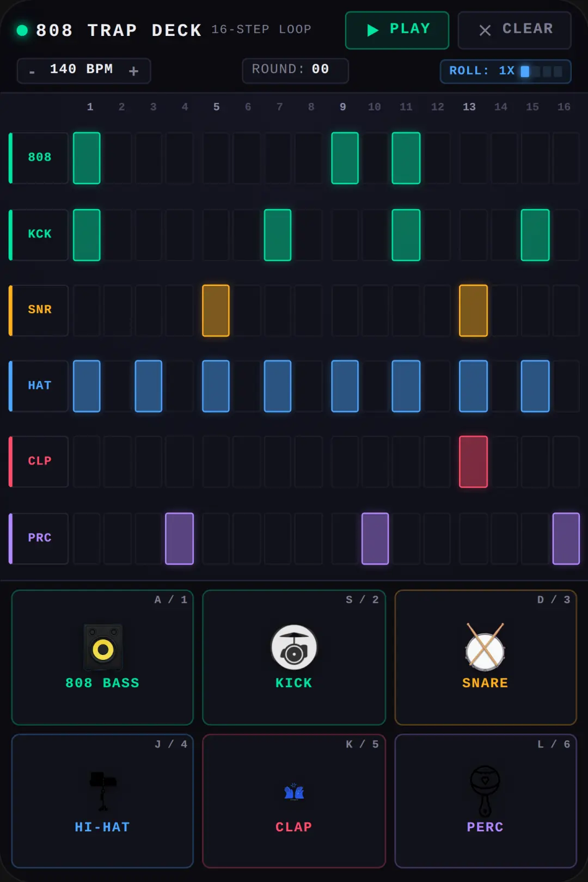This screenshot has width=588, height=882.
Task: Click the 16-STEP LOOP label
Action: tap(261, 29)
